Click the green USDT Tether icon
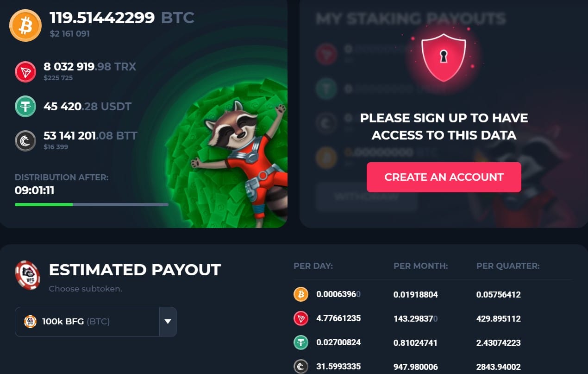 pyautogui.click(x=25, y=107)
